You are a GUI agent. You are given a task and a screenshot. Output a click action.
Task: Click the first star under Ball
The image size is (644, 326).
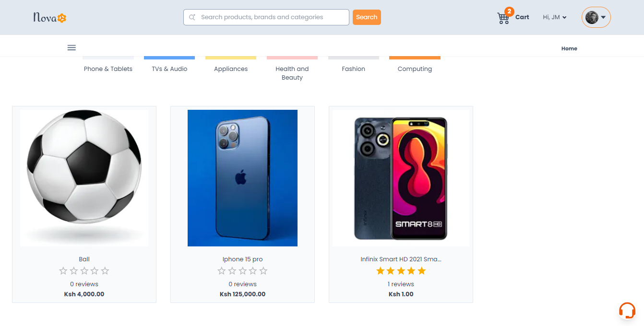63,271
